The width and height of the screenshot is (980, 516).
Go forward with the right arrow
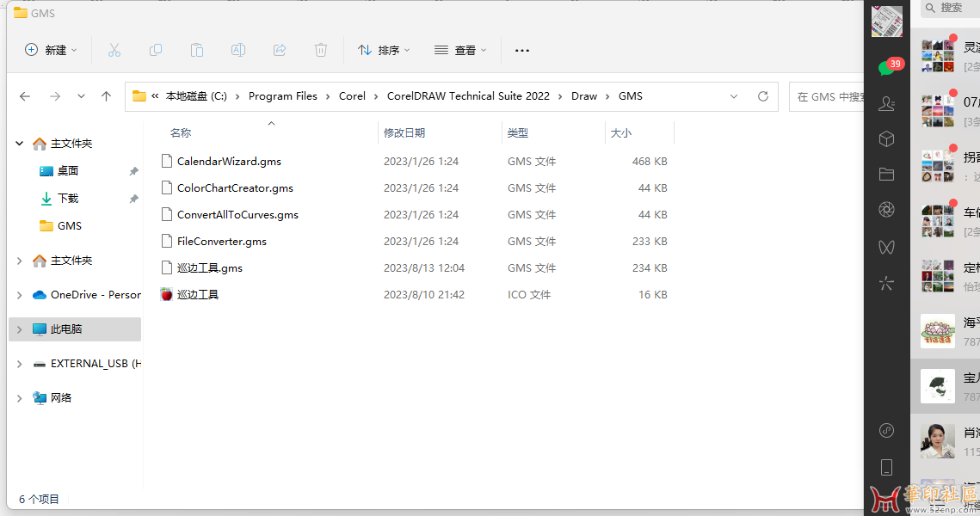pos(55,96)
